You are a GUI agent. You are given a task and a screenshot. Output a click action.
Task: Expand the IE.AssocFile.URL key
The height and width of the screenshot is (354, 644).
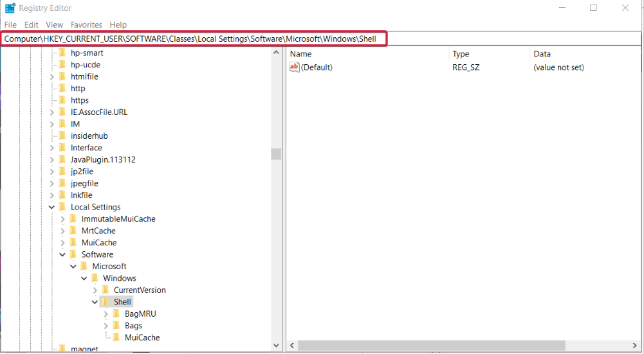click(51, 112)
